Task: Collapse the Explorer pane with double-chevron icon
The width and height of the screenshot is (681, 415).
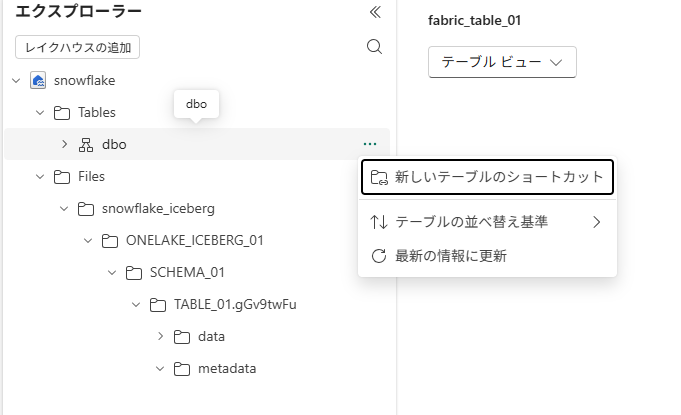Action: 375,13
